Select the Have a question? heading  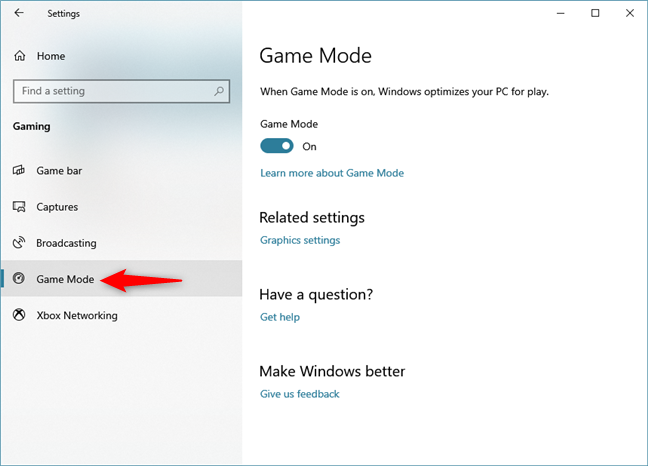pos(316,294)
